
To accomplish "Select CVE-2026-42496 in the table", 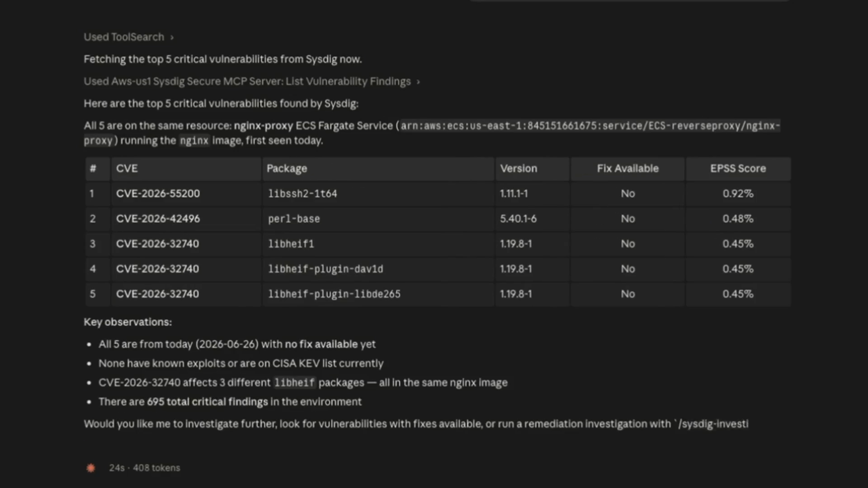I will 158,219.
